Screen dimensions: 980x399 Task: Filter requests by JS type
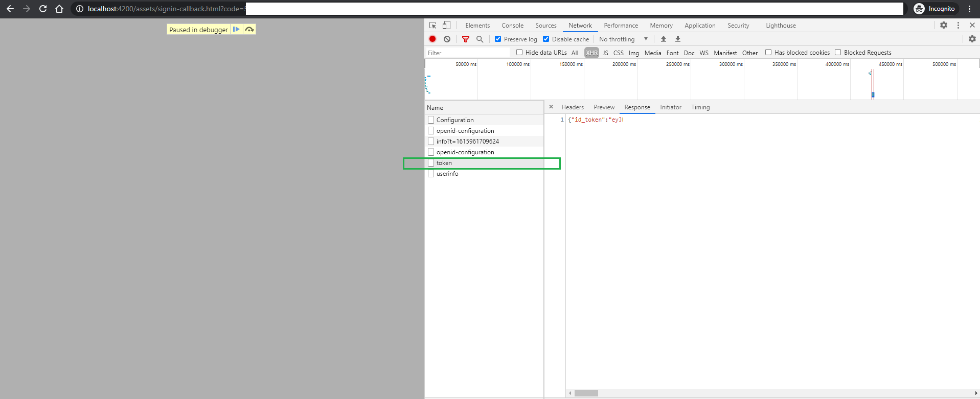click(605, 53)
